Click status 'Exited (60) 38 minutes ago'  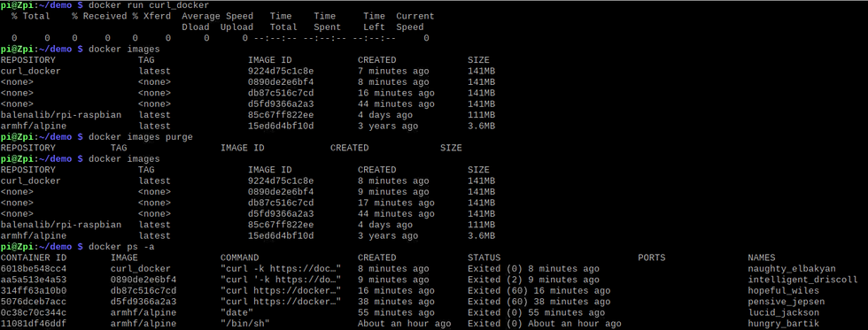click(539, 302)
